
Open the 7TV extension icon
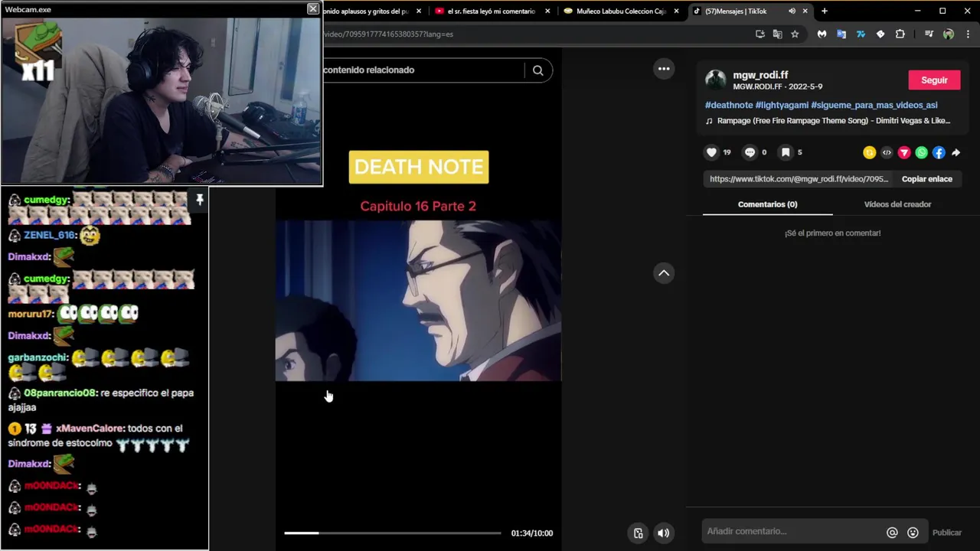coord(861,34)
